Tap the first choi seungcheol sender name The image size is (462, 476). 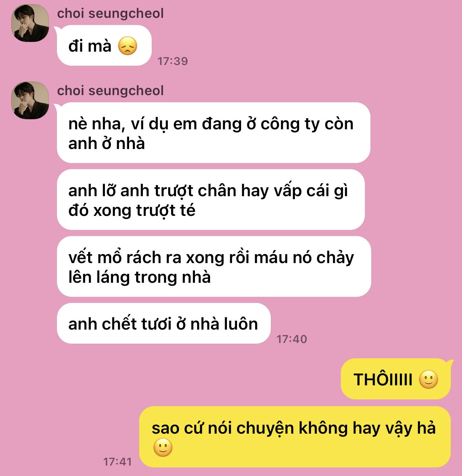point(110,13)
